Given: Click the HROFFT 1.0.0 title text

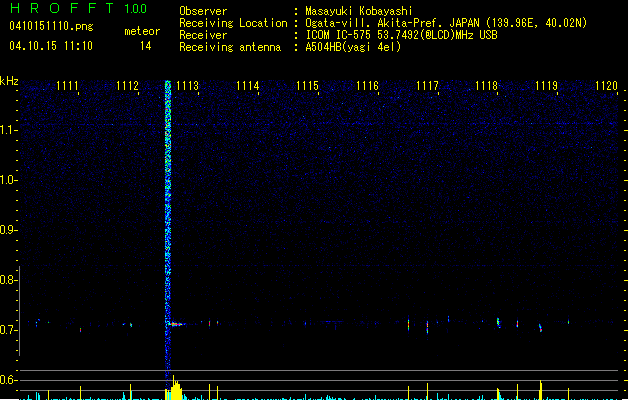Looking at the screenshot, I should [x=78, y=8].
